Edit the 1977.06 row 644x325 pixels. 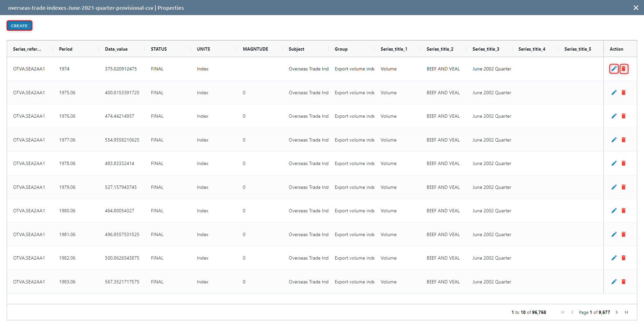pyautogui.click(x=614, y=140)
